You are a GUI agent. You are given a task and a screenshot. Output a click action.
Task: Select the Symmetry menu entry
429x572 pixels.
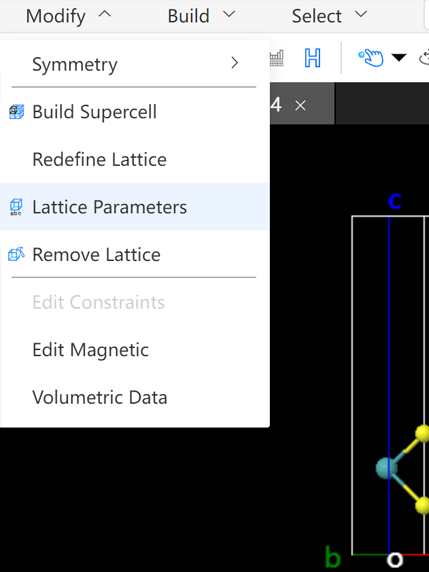pos(135,64)
